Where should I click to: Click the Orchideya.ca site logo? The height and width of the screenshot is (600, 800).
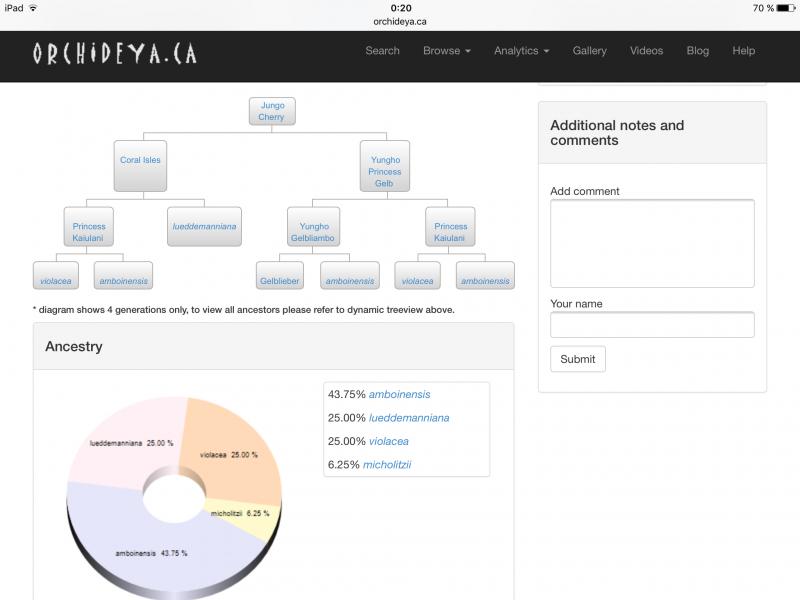tap(114, 53)
